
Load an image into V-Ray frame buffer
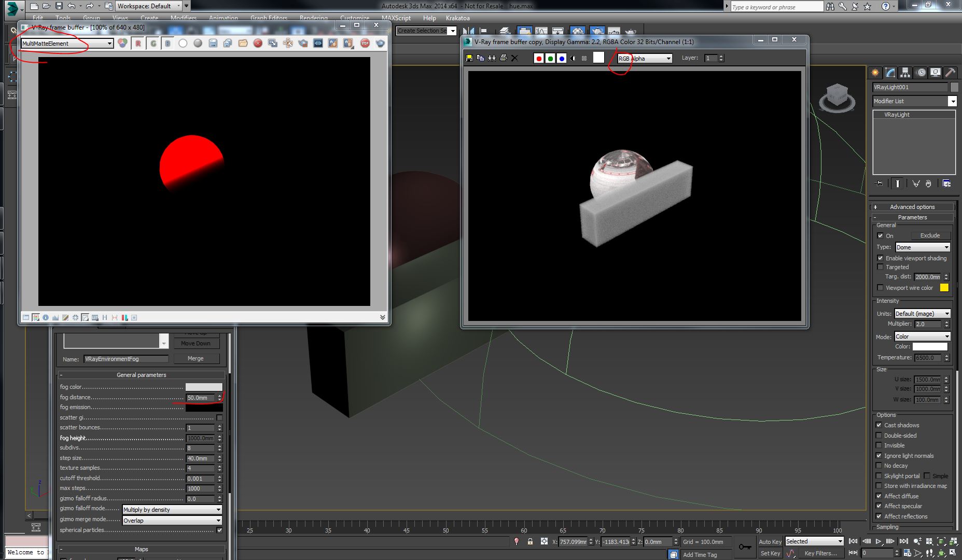click(243, 43)
